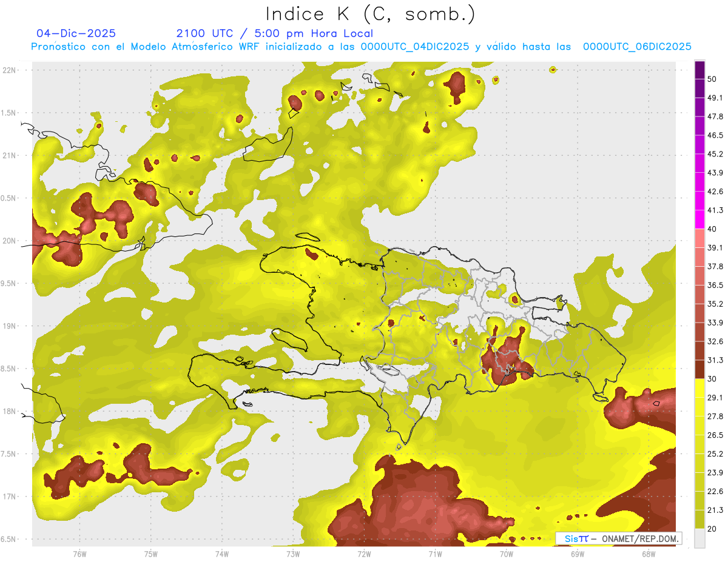The image size is (728, 562).
Task: Click the "73W" longitude label
Action: (293, 554)
